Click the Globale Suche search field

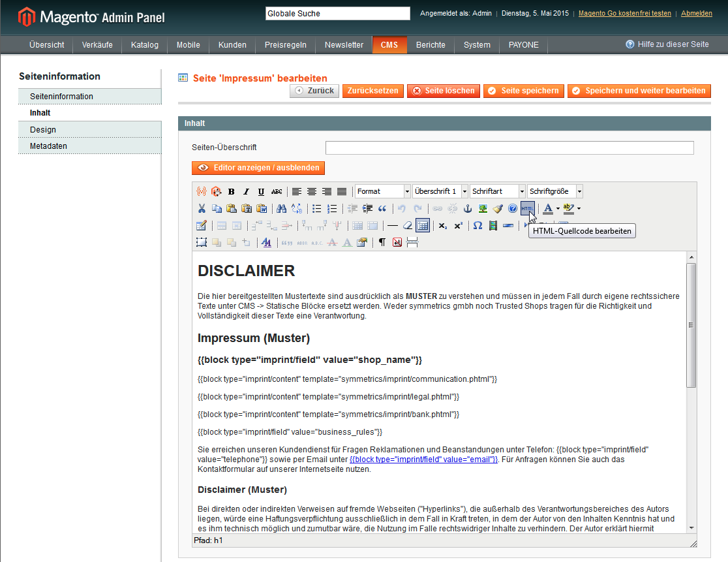pos(337,14)
